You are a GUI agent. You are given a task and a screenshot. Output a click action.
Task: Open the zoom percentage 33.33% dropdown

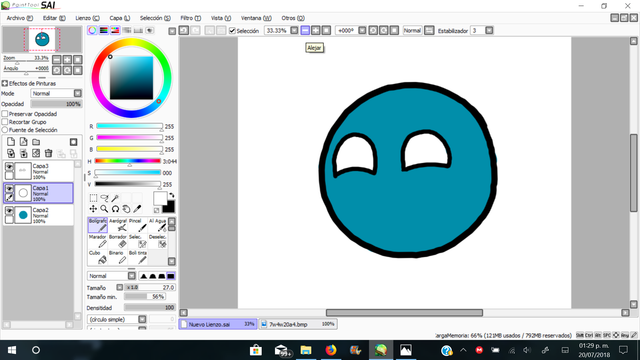tap(294, 31)
